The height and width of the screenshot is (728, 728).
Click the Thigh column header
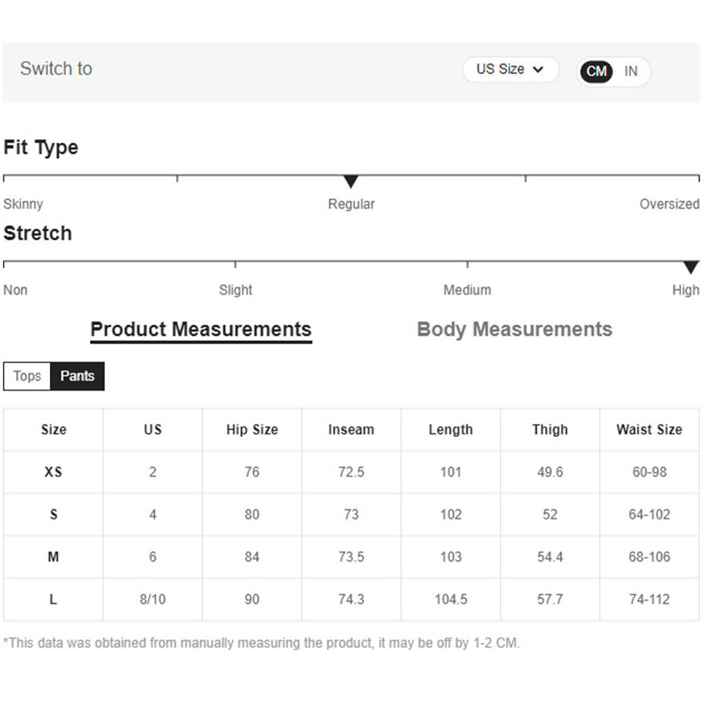coord(550,430)
